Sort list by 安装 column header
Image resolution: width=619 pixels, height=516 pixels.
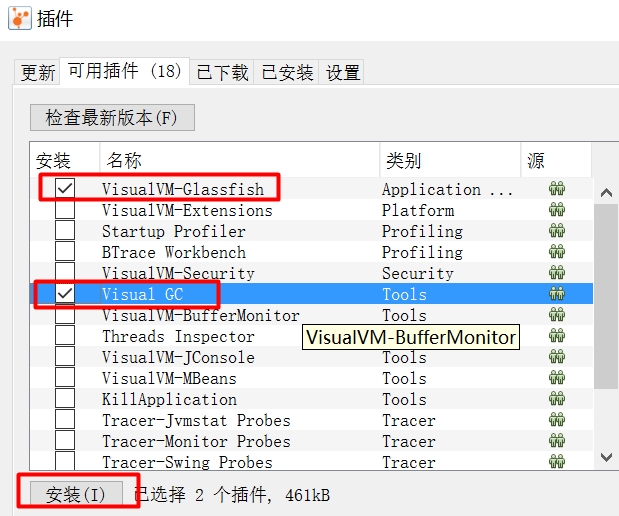(x=65, y=160)
